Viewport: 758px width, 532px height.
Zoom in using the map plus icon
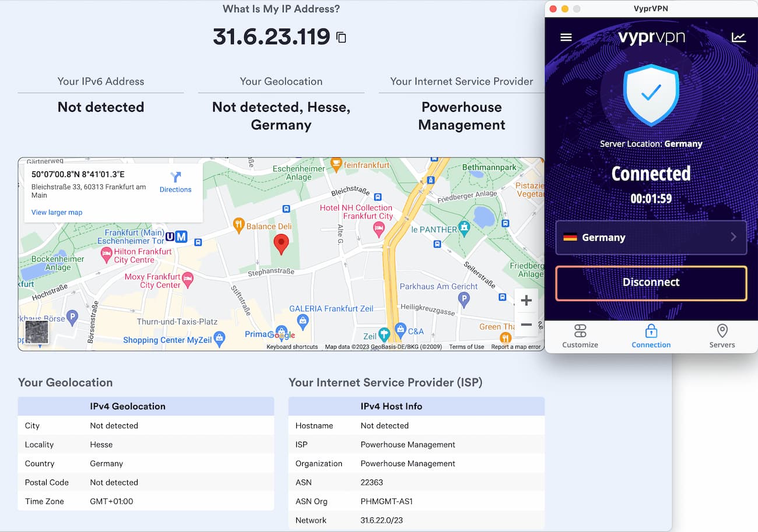tap(526, 300)
